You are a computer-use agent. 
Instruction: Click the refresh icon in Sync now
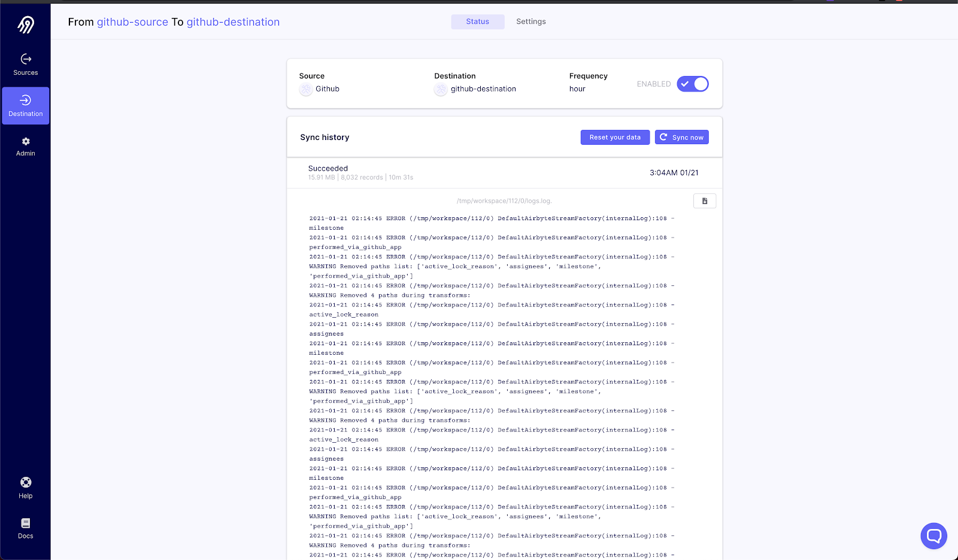pyautogui.click(x=663, y=137)
